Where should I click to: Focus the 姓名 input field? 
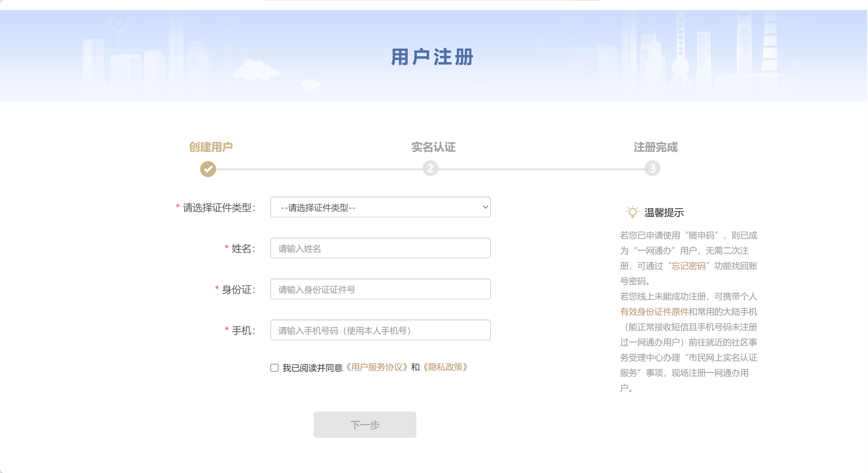(x=380, y=249)
